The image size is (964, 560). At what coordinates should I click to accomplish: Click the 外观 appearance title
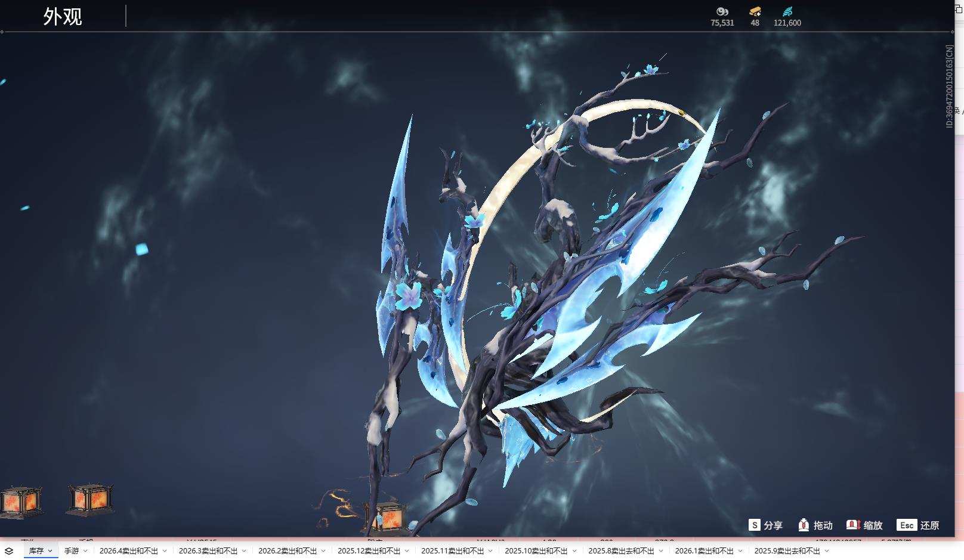(63, 17)
